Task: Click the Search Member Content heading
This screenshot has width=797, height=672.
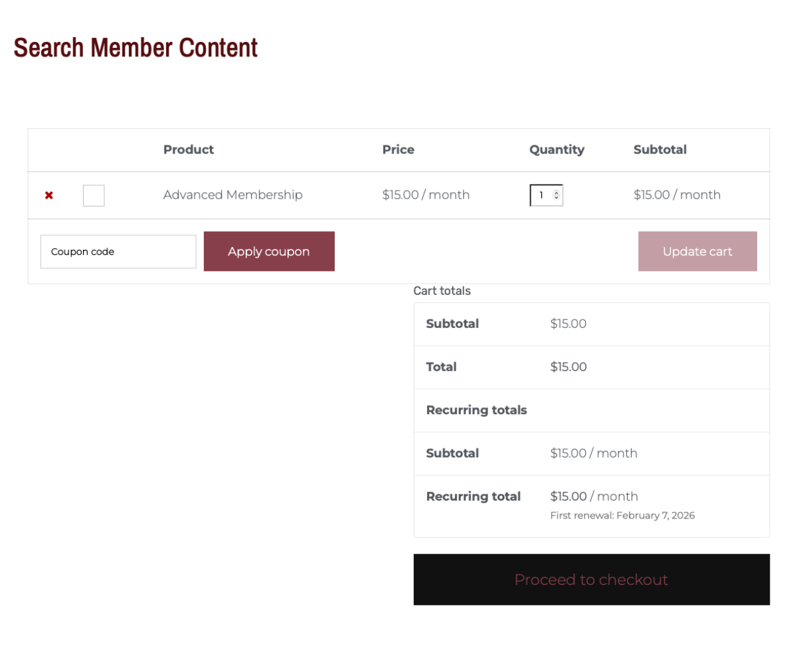Action: pos(135,48)
